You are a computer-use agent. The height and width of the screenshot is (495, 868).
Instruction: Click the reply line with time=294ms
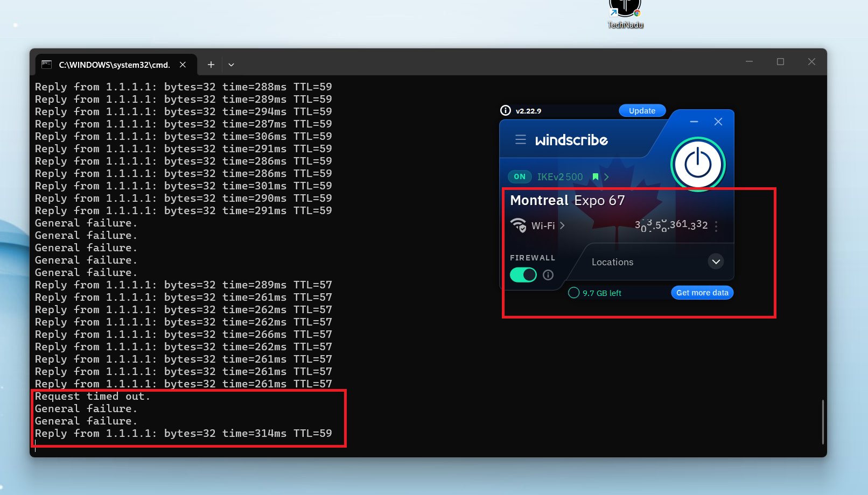coord(184,112)
